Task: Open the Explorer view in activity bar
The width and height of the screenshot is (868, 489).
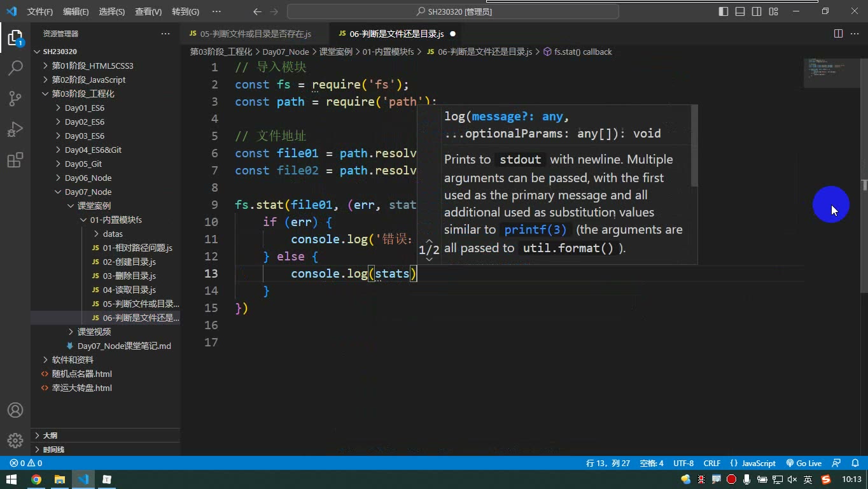Action: pyautogui.click(x=15, y=38)
